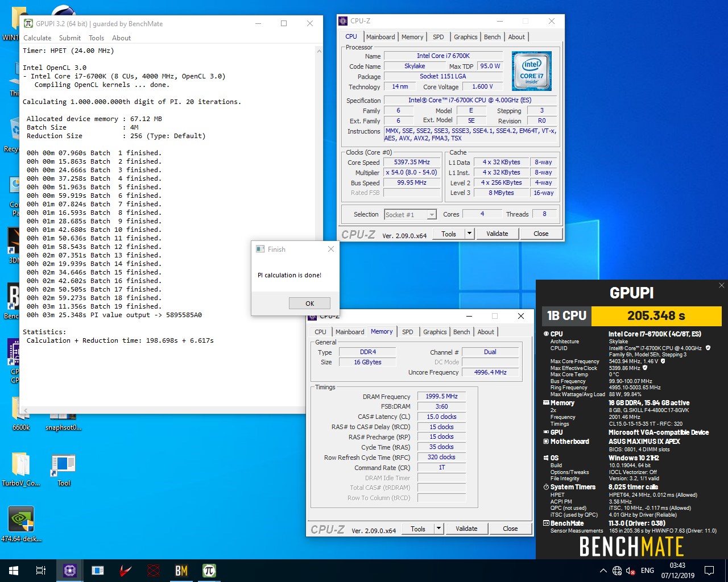Image resolution: width=728 pixels, height=582 pixels.
Task: Open the Socket #1 selection dropdown
Action: pyautogui.click(x=432, y=214)
